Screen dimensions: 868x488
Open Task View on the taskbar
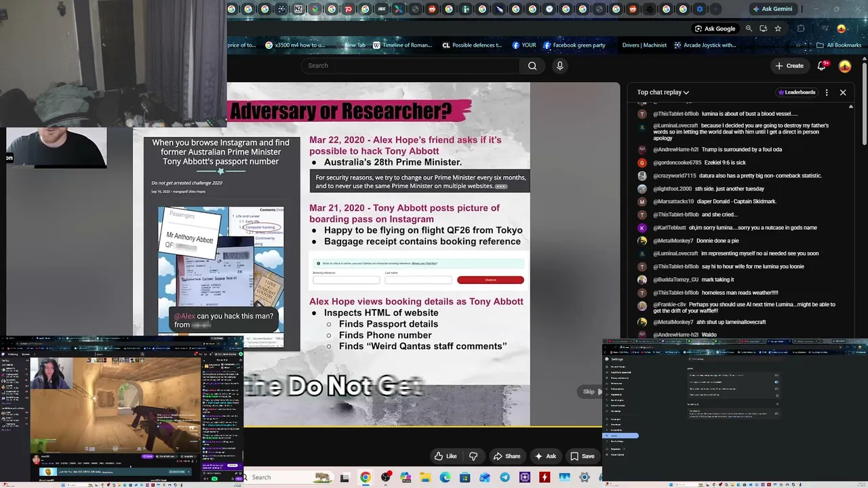[x=344, y=477]
